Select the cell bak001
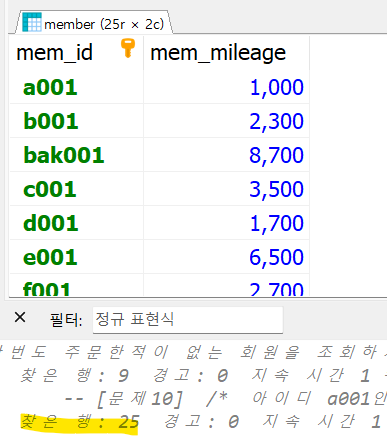 pyautogui.click(x=76, y=155)
